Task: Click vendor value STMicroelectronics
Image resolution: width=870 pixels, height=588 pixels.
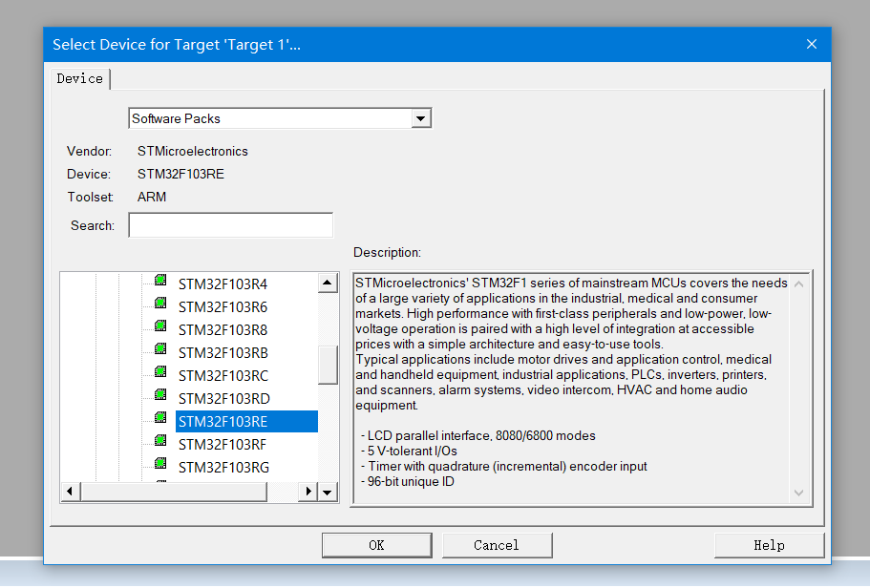Action: click(193, 152)
